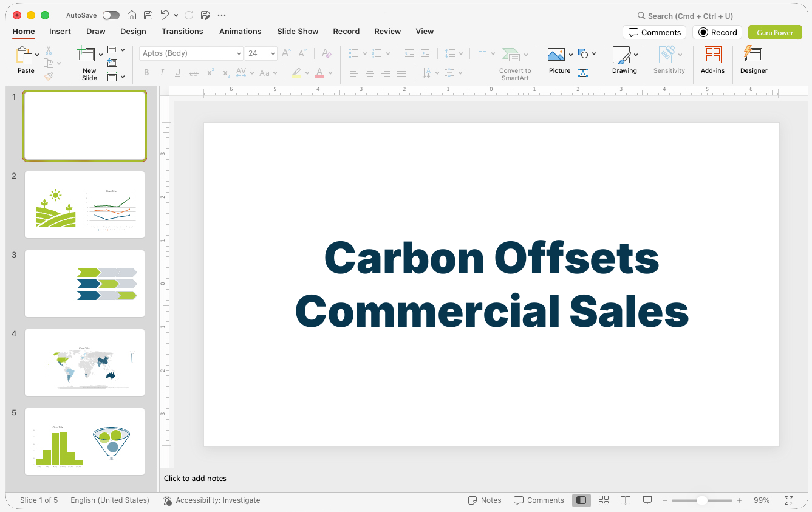The image size is (812, 512).
Task: Toggle Strikethrough formatting
Action: point(194,73)
